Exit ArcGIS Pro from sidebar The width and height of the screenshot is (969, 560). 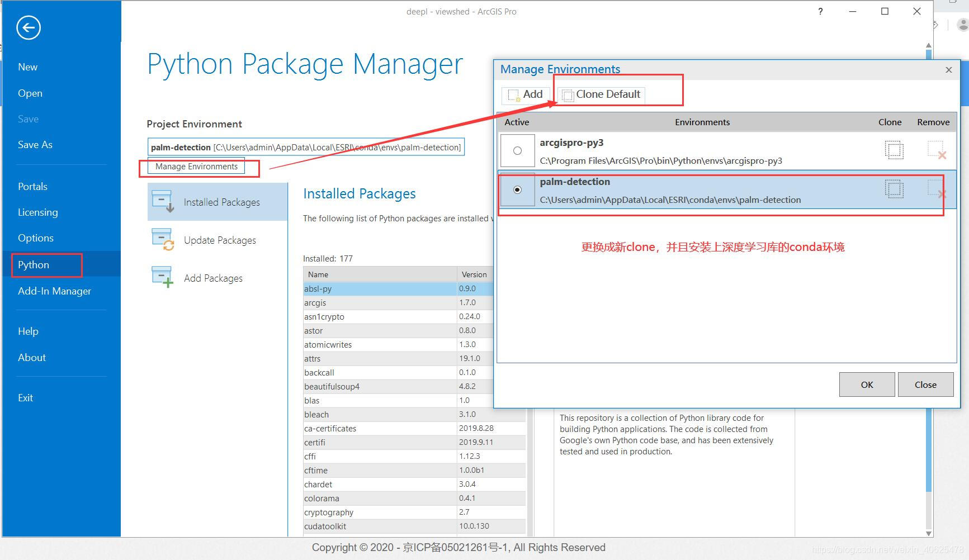(25, 398)
